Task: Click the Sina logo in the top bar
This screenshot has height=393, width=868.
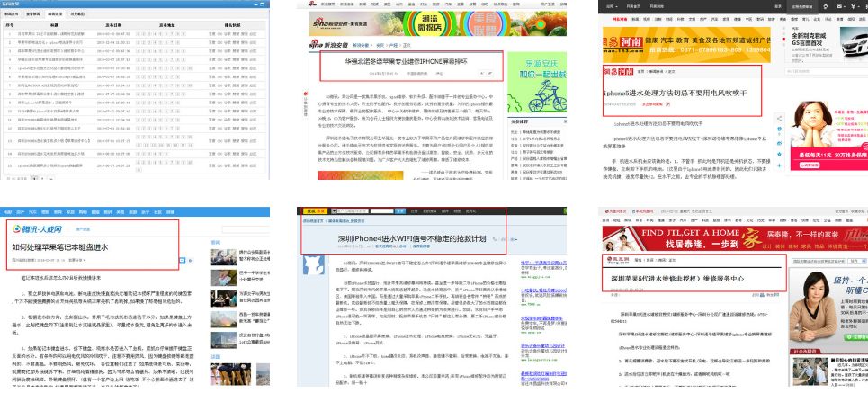Action: click(x=312, y=4)
